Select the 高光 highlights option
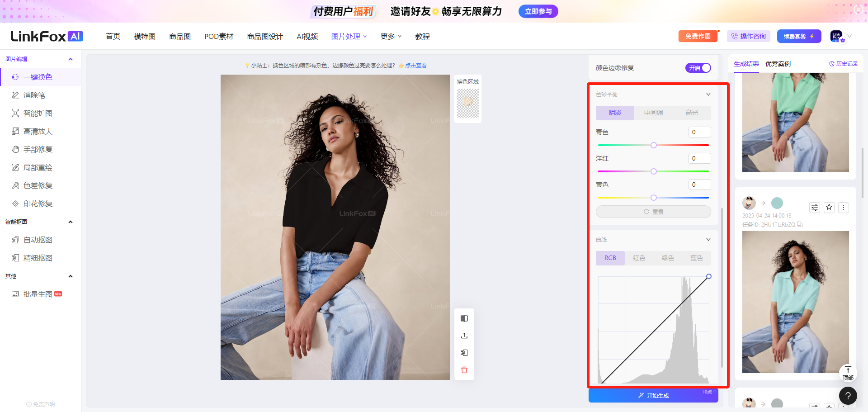 click(692, 113)
